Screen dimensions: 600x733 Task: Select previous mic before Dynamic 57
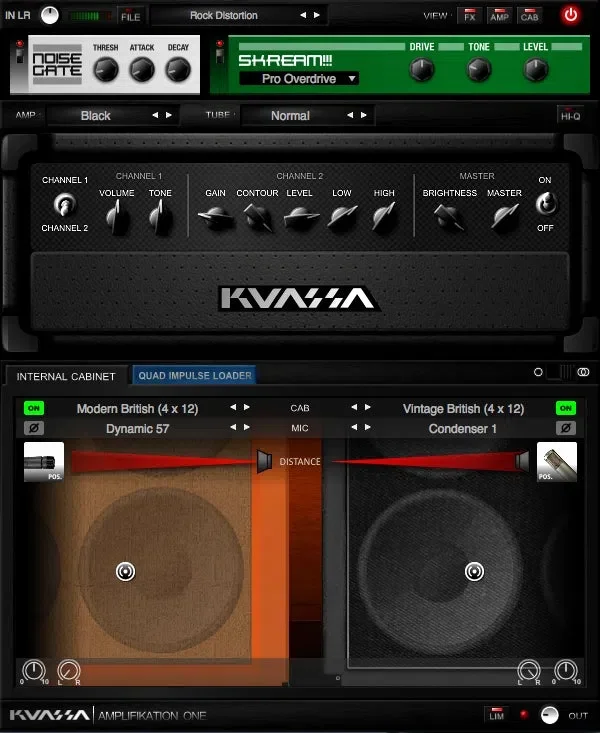point(233,427)
